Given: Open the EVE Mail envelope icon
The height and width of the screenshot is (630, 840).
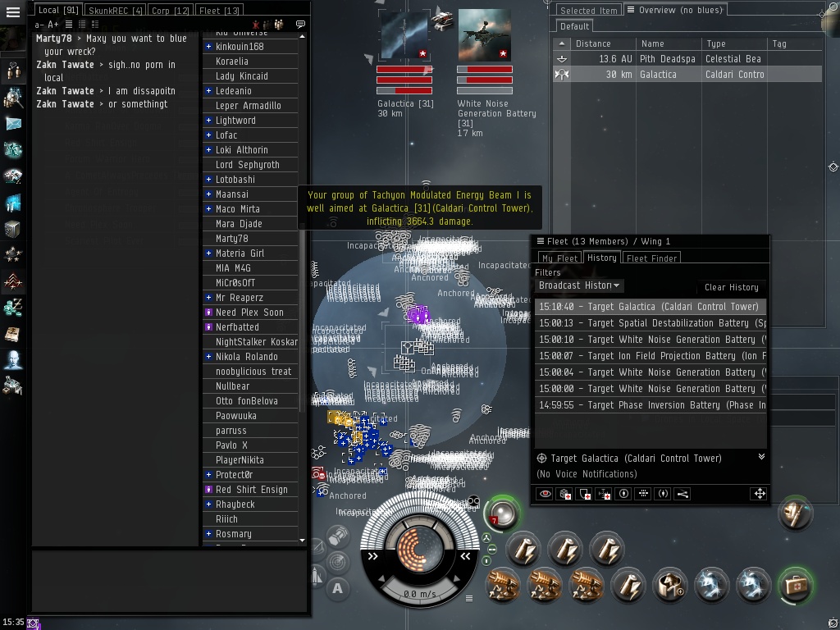Looking at the screenshot, I should [x=13, y=125].
